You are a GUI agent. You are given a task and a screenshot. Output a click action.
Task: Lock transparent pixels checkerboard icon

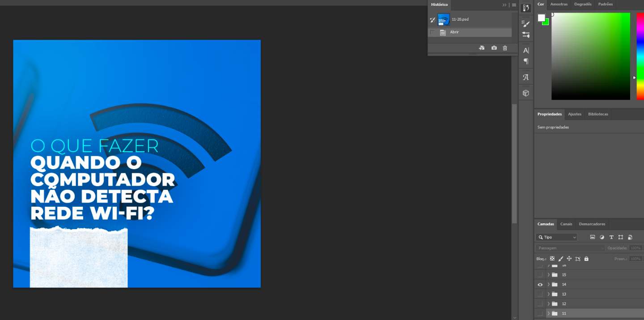pos(552,259)
